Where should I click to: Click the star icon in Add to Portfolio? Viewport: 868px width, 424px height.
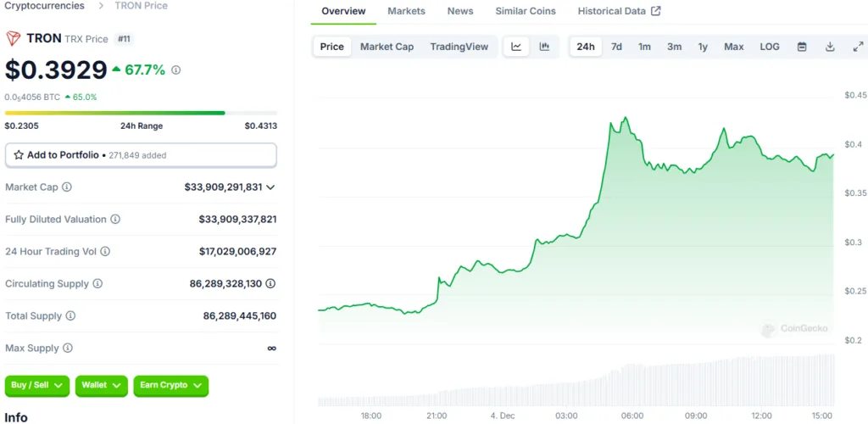(x=19, y=155)
